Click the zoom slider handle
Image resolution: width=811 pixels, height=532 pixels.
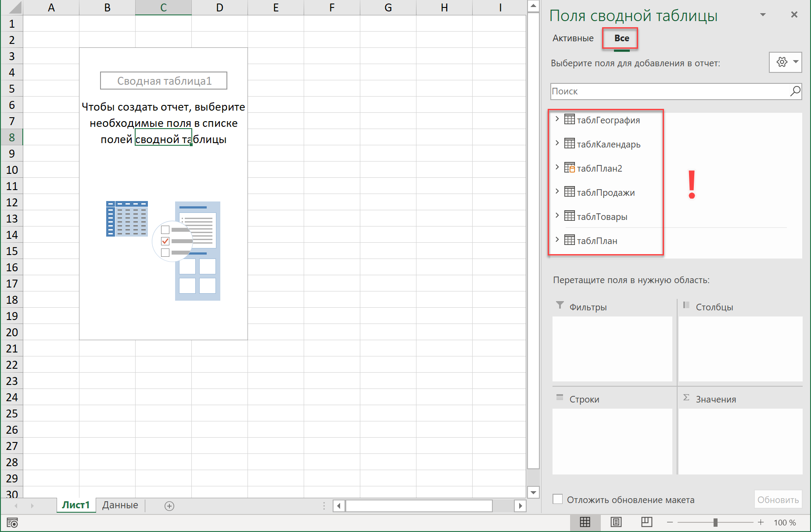[x=715, y=522]
